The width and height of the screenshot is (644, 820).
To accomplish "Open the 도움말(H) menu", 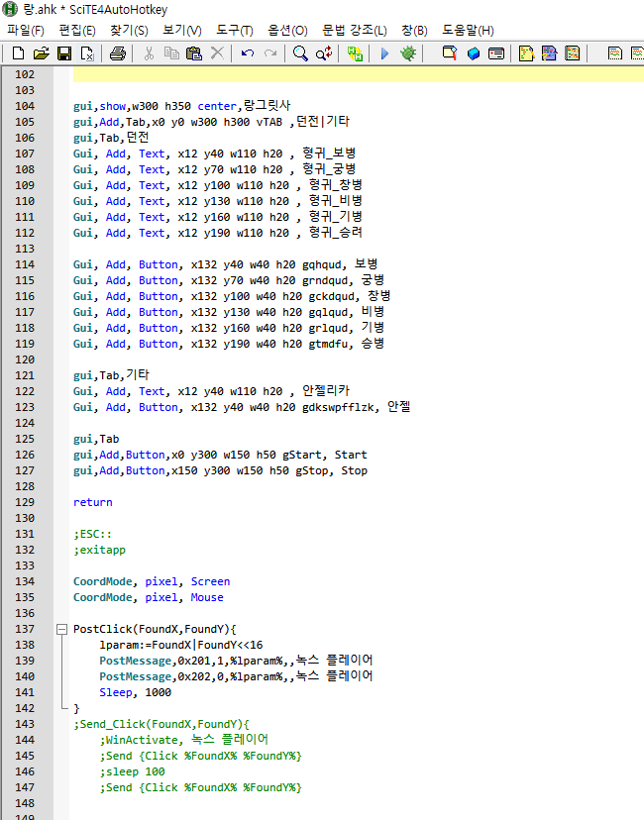I will point(468,31).
